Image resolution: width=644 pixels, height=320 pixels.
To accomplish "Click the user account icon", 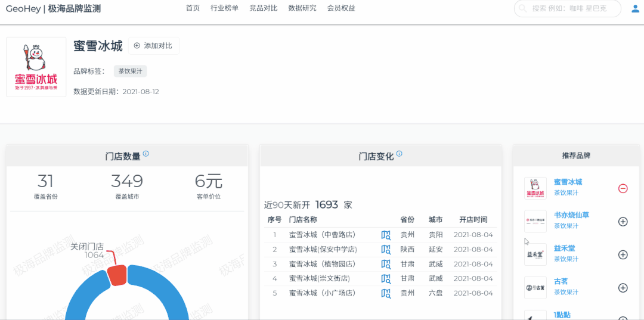I will (x=635, y=8).
